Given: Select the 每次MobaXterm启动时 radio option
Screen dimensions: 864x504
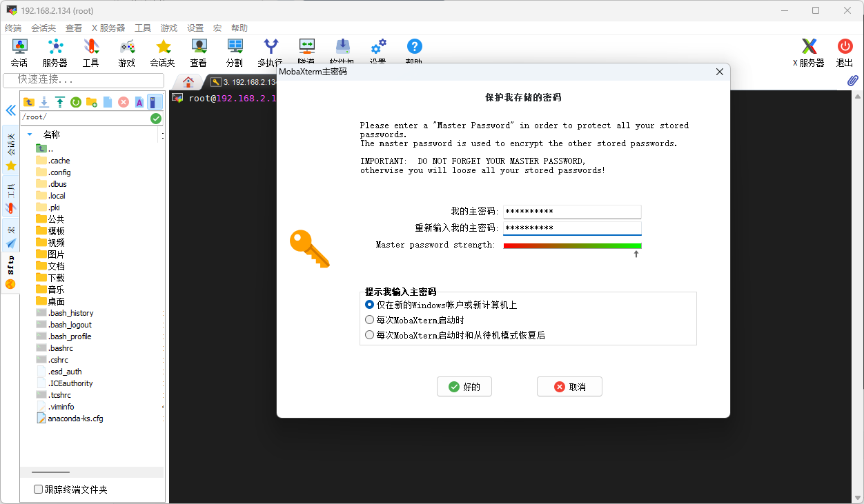Looking at the screenshot, I should pyautogui.click(x=369, y=320).
